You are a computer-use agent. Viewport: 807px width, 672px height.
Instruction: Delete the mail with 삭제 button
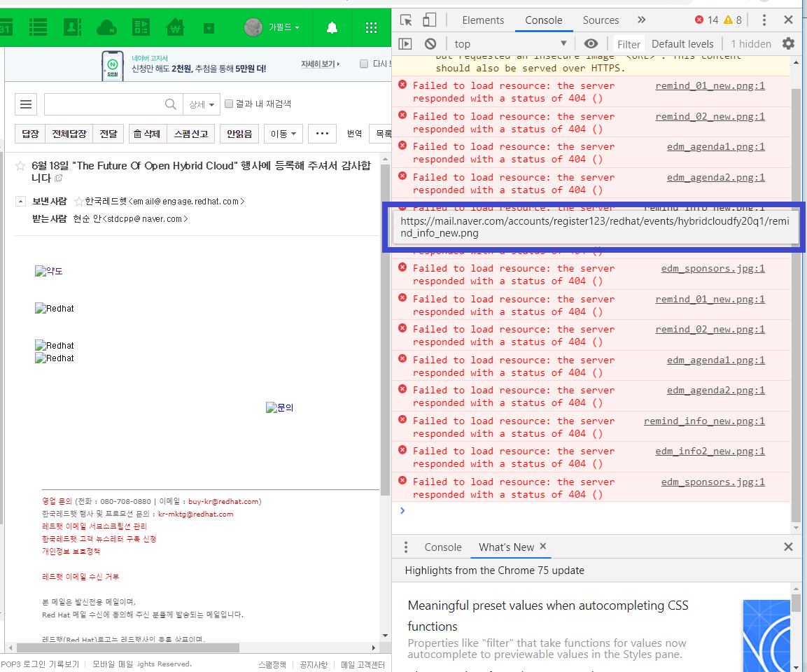147,134
